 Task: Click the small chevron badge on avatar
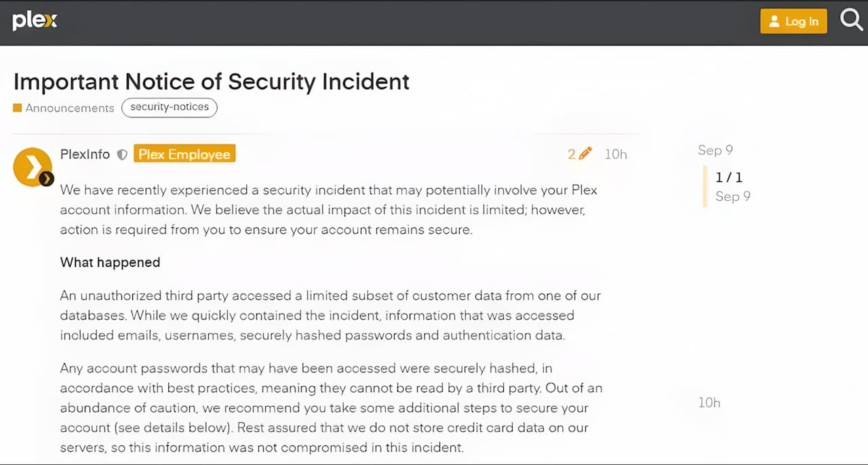(x=46, y=179)
